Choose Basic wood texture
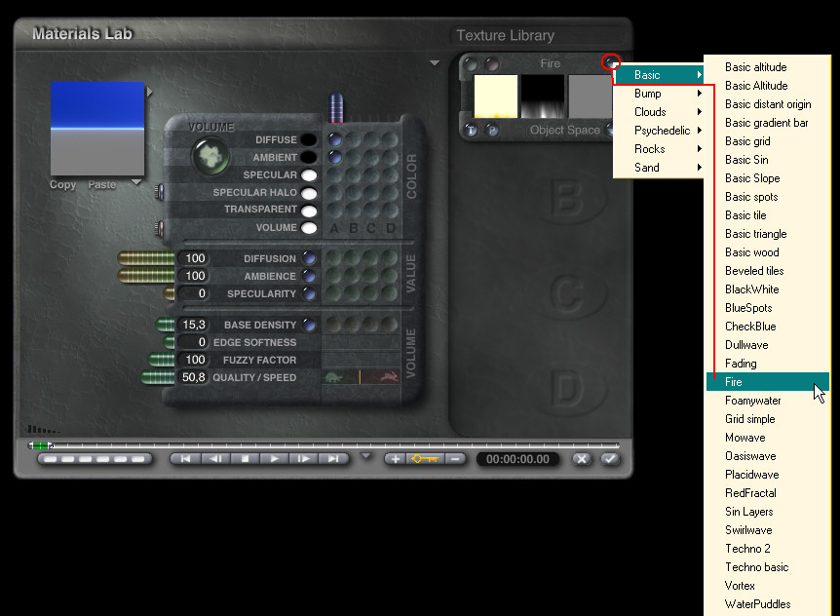This screenshot has height=616, width=840. pos(768,252)
